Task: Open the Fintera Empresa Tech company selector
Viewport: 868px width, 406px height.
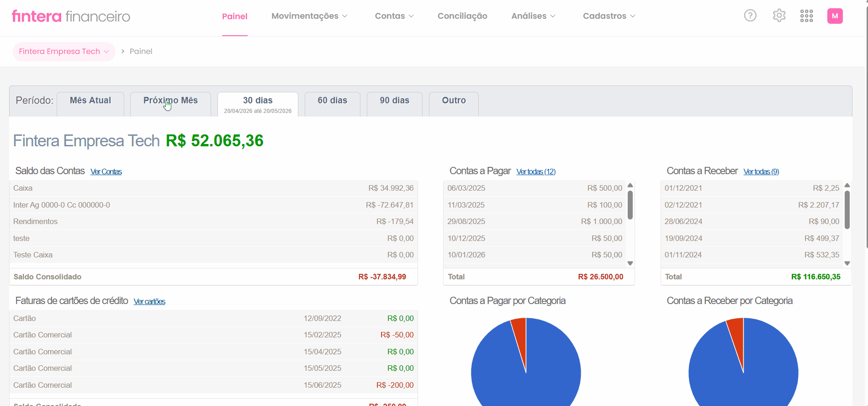Action: pos(64,51)
